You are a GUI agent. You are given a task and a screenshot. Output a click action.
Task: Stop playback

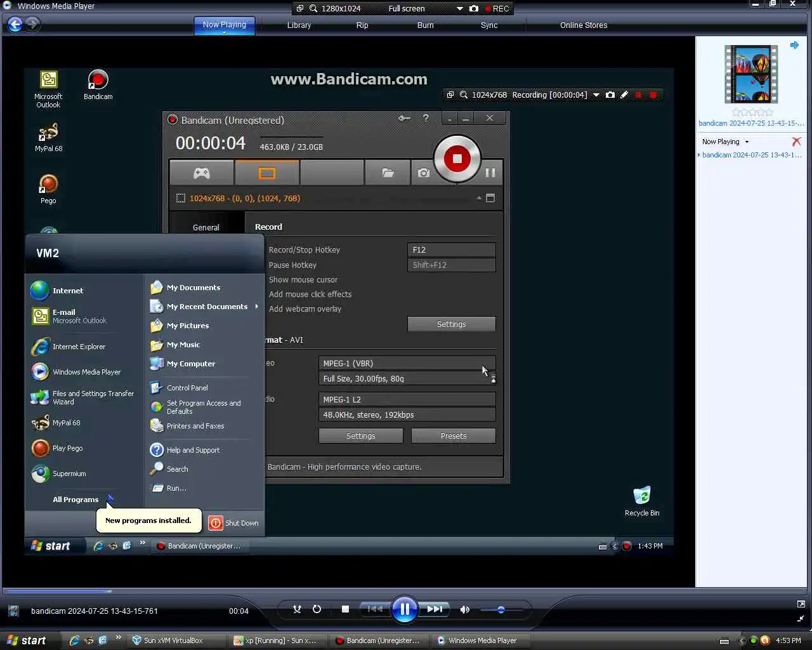coord(345,609)
